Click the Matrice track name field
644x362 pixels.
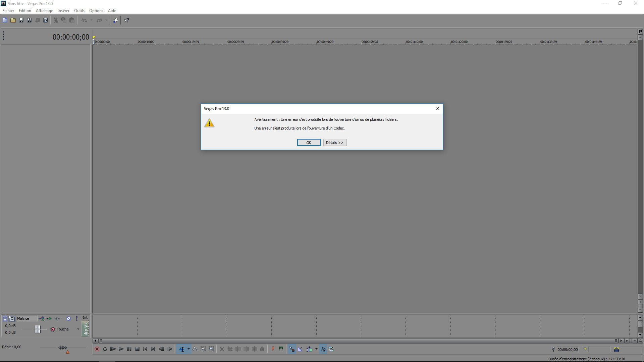[26, 318]
